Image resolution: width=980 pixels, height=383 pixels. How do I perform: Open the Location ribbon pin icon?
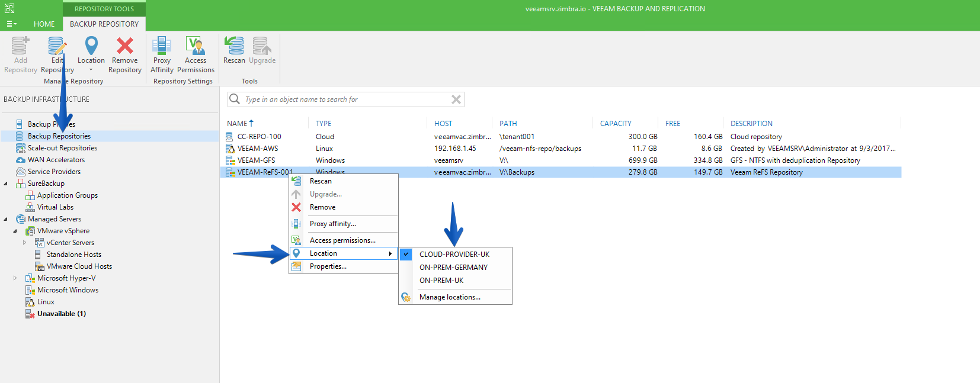[91, 46]
